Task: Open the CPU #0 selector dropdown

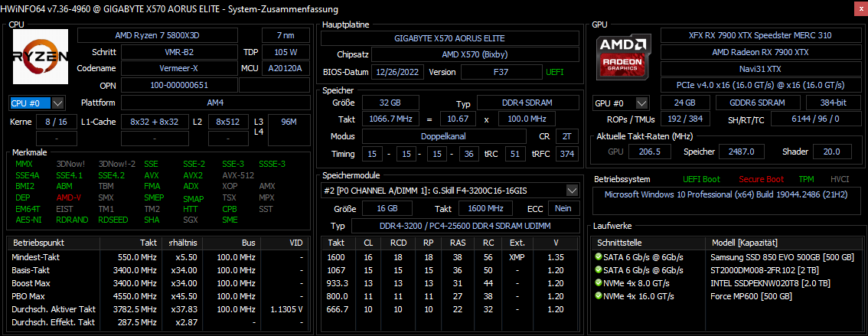Action: coord(58,103)
